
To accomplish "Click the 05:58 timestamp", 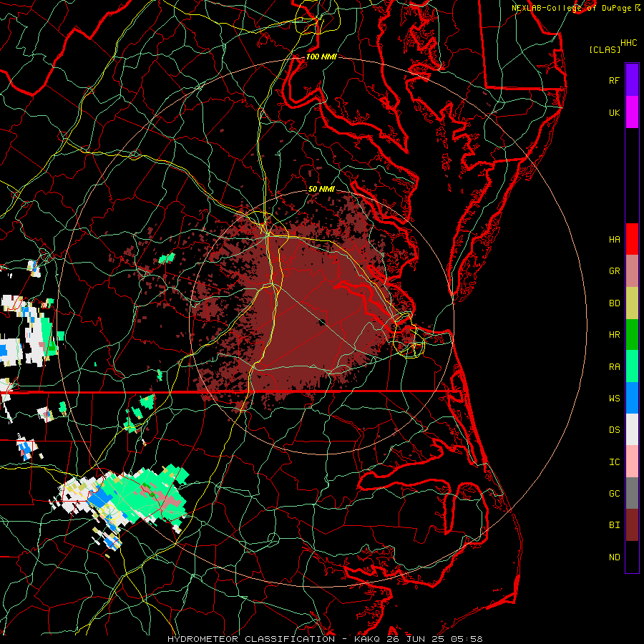I will tap(468, 639).
